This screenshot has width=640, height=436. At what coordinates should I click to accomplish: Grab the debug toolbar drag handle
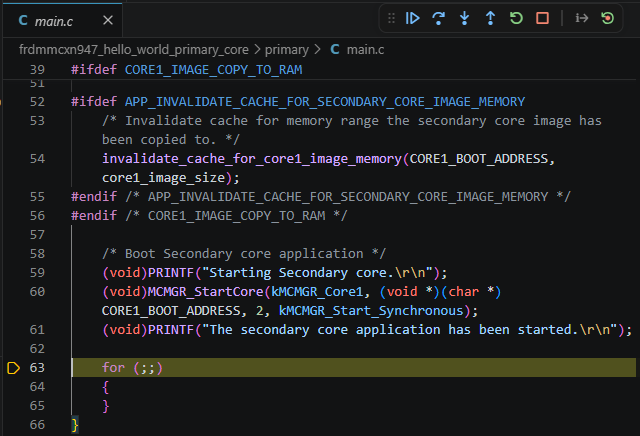[391, 18]
